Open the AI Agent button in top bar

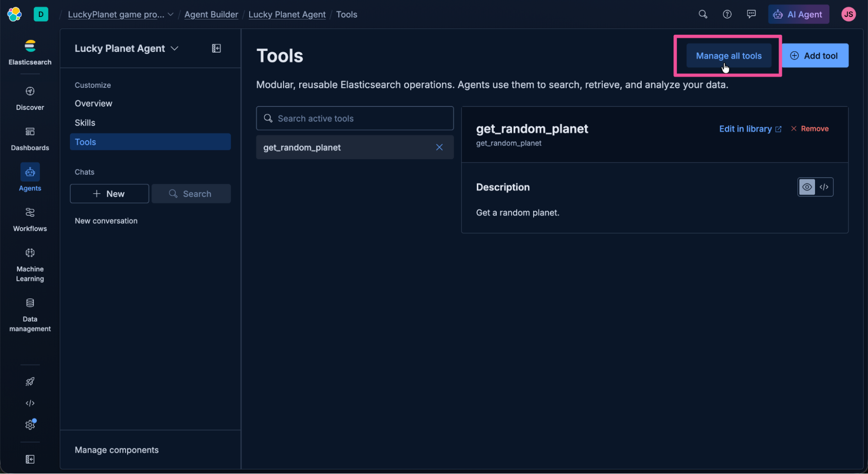click(799, 14)
